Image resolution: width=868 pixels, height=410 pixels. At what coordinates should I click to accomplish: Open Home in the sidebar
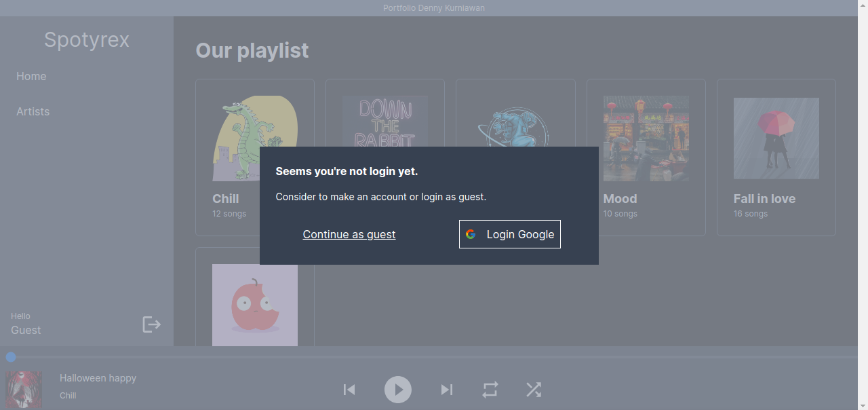coord(31,77)
